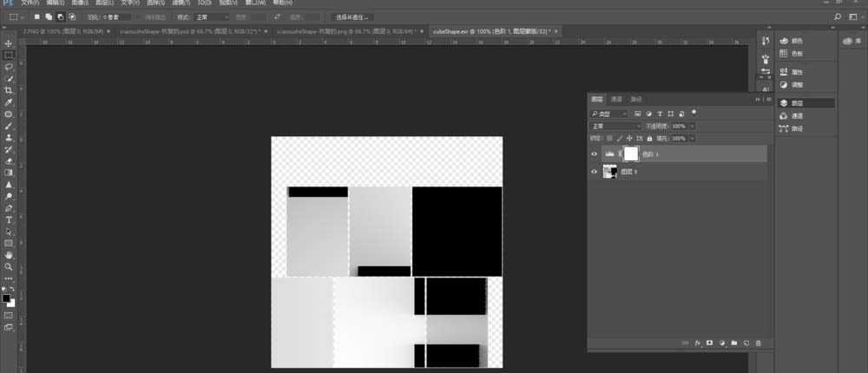Open the 样式 style dropdown in options bar
The height and width of the screenshot is (373, 868).
pos(210,17)
